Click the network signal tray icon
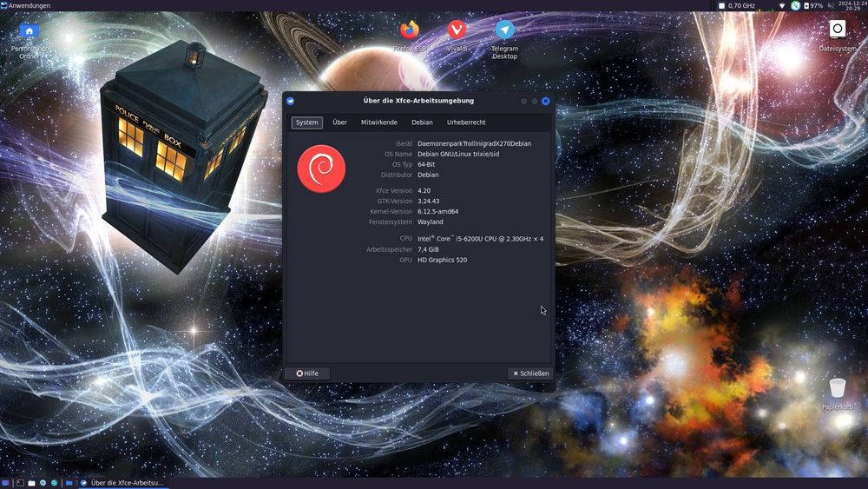 [x=782, y=5]
